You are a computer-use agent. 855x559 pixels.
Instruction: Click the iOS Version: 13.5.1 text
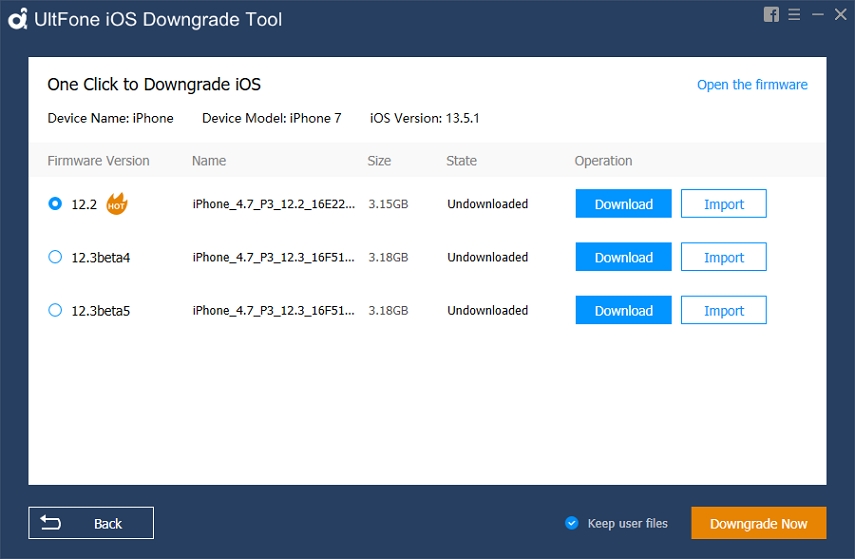pos(424,118)
